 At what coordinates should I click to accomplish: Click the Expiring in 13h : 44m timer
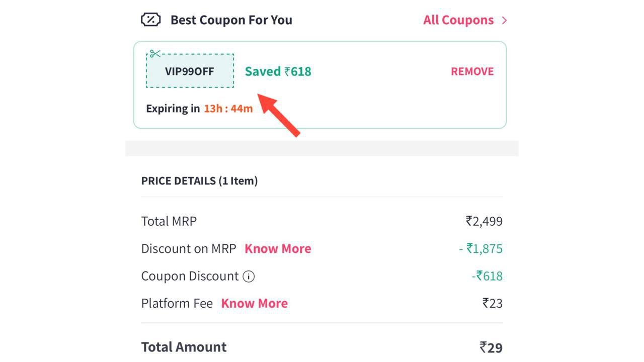(199, 109)
